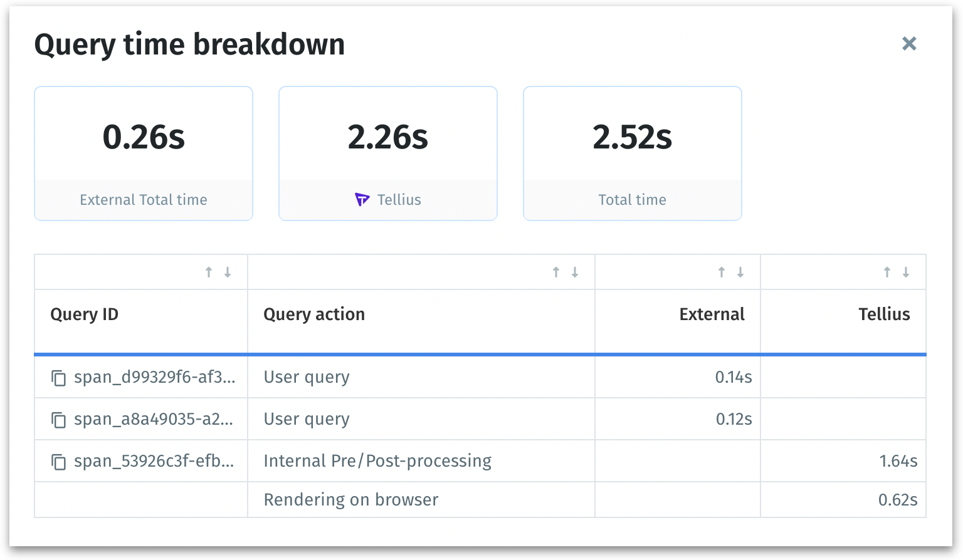This screenshot has height=560, width=963.
Task: Copy the span_a8a49035 query ID
Action: click(58, 420)
